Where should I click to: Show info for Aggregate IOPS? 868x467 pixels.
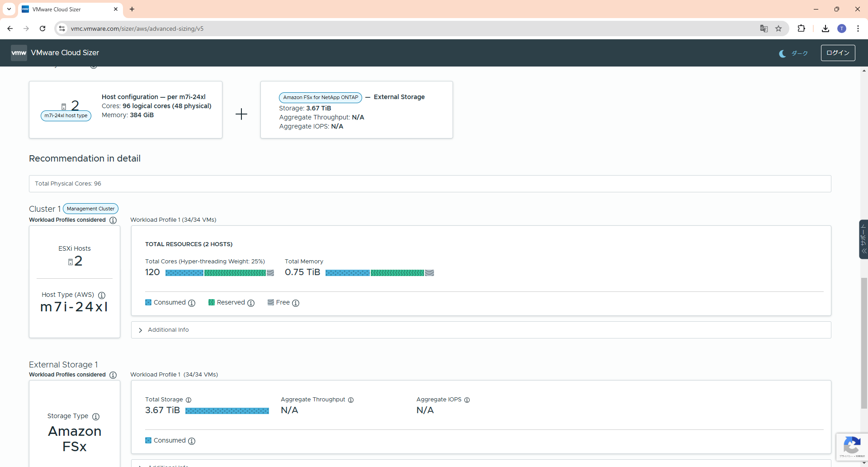coord(467,400)
